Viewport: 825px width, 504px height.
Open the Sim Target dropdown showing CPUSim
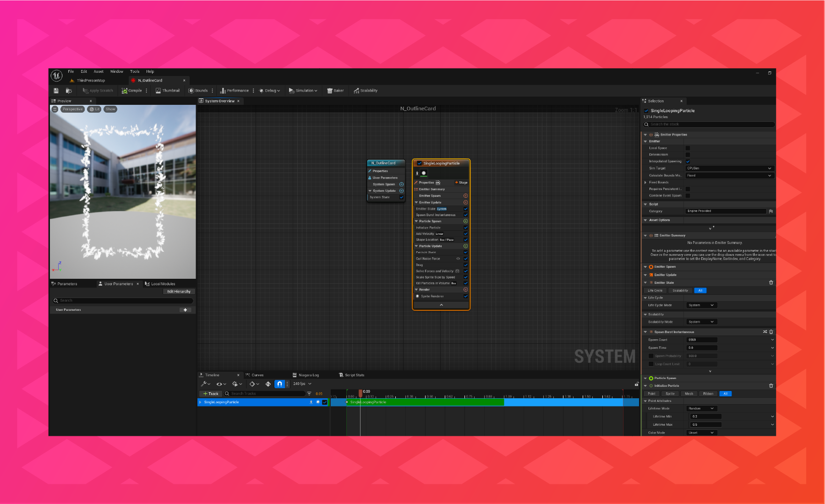click(729, 168)
